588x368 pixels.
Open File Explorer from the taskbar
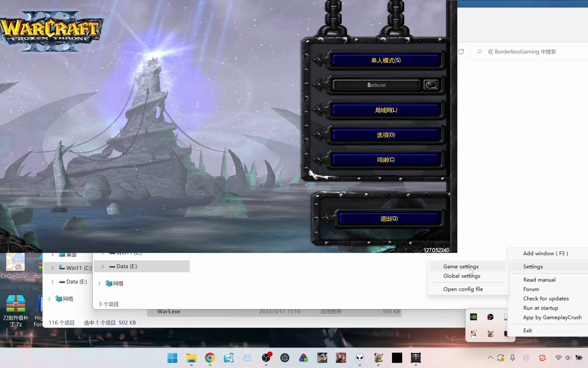(x=191, y=358)
